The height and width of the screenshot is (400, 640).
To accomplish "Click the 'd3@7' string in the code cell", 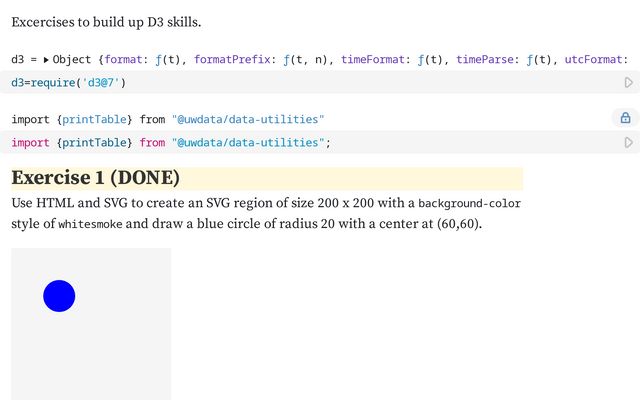I will tap(101, 82).
